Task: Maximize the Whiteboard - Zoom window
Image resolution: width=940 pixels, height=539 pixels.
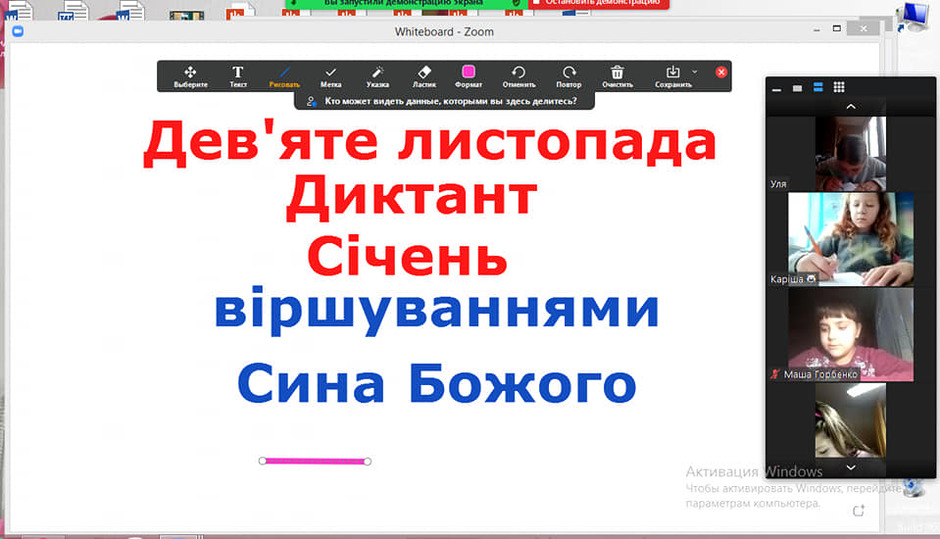Action: [x=837, y=28]
